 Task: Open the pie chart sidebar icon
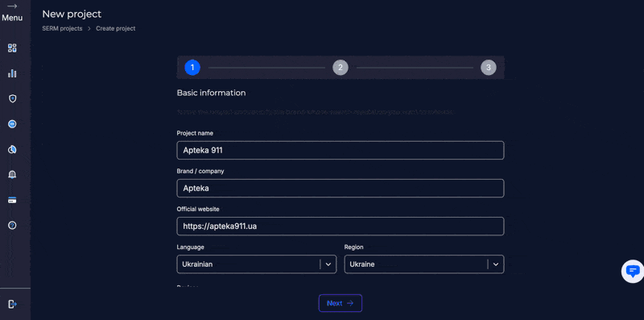[x=12, y=149]
